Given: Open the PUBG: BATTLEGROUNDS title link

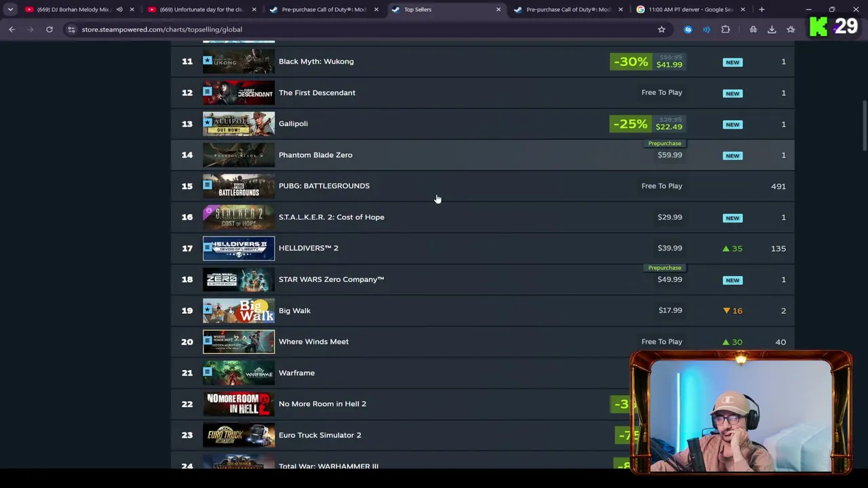Looking at the screenshot, I should click(x=324, y=186).
